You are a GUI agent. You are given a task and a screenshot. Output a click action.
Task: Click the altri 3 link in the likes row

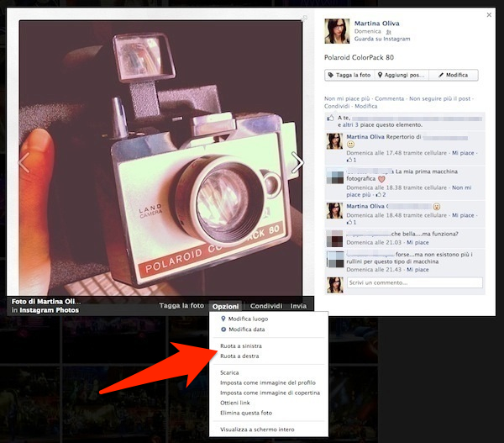click(x=350, y=124)
